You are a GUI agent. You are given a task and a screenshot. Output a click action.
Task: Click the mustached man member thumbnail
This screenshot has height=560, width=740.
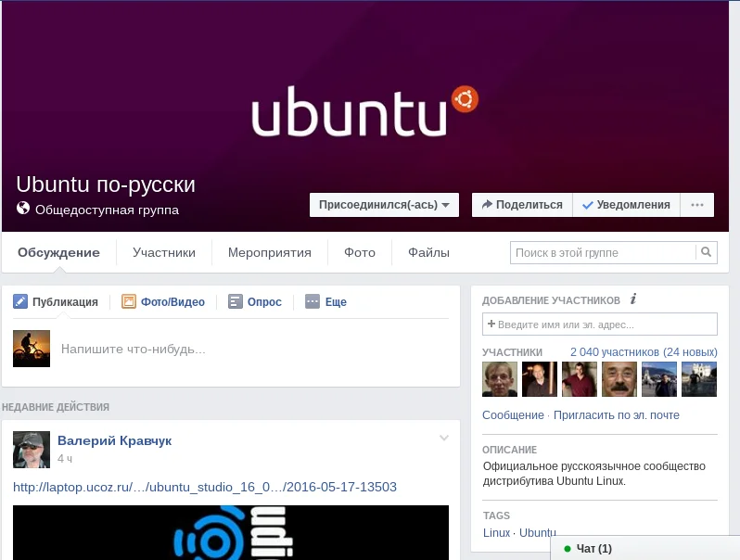(619, 379)
